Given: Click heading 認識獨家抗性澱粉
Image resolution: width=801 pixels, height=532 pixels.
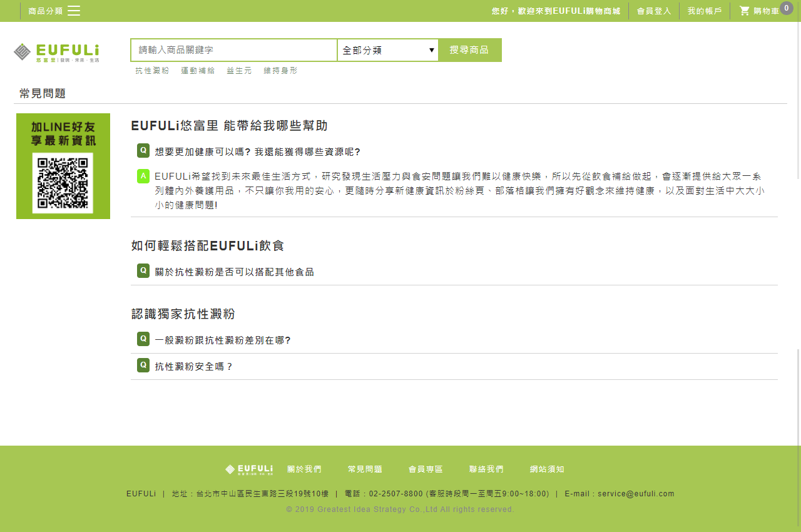Looking at the screenshot, I should tap(183, 314).
